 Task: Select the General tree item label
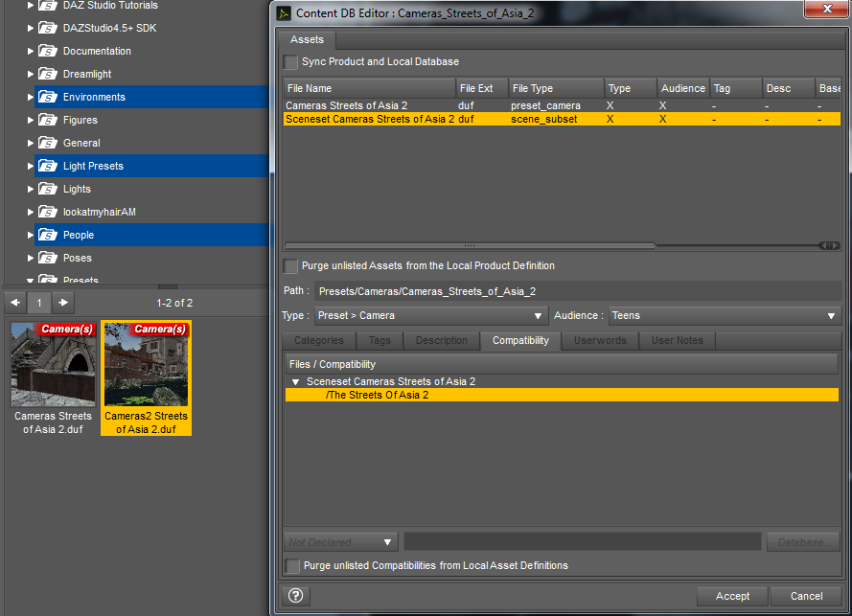(x=81, y=143)
